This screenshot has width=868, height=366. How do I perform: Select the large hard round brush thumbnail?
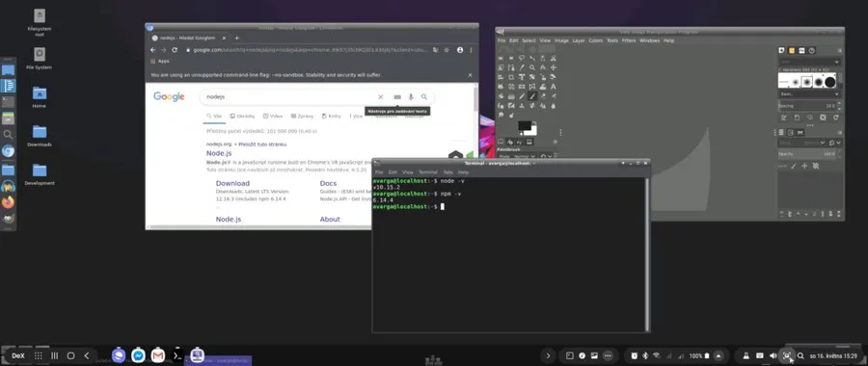(x=830, y=82)
